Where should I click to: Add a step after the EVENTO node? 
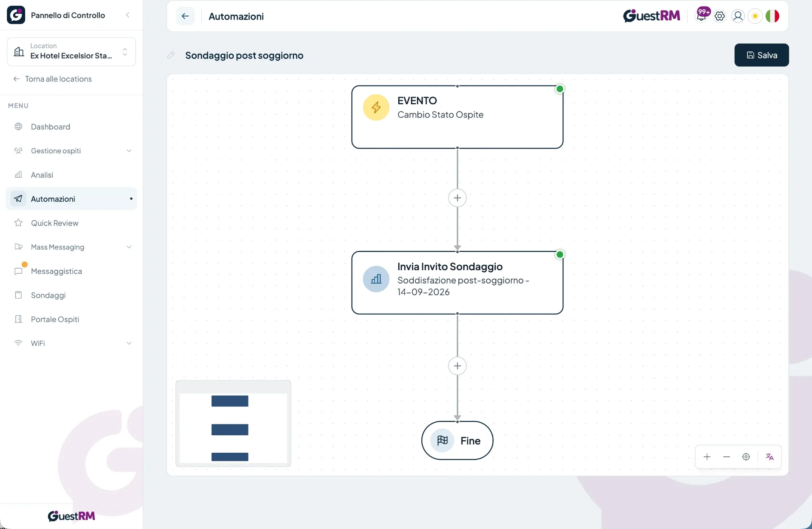pyautogui.click(x=457, y=198)
